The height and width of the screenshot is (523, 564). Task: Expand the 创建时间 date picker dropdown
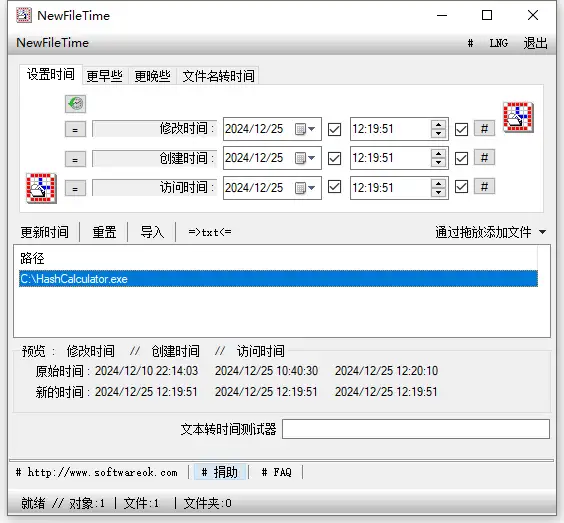tap(305, 158)
